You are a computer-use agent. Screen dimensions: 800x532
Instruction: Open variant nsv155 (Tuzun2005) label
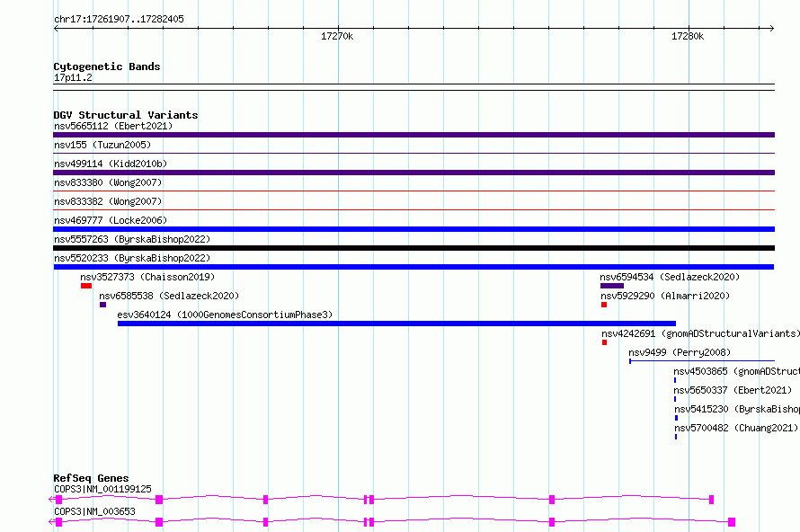[x=102, y=145]
